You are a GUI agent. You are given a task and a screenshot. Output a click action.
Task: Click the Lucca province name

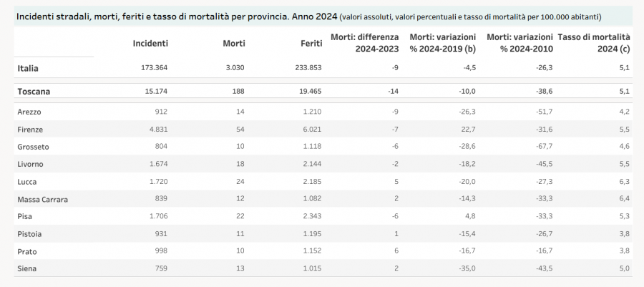tap(27, 182)
